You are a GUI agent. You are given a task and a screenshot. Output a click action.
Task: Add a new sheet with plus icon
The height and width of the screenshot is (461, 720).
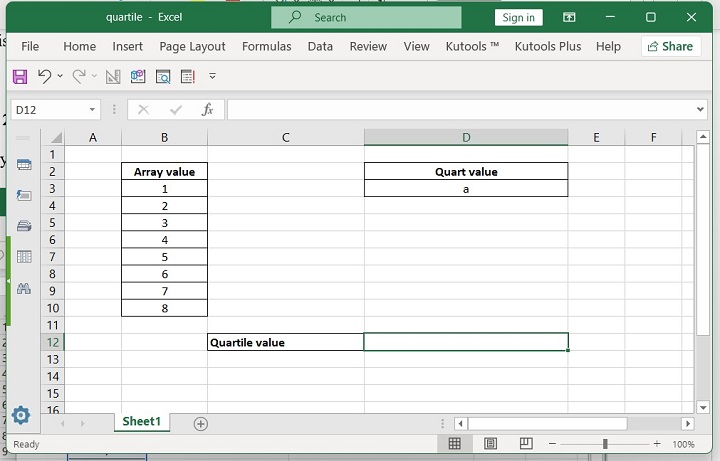(x=200, y=423)
